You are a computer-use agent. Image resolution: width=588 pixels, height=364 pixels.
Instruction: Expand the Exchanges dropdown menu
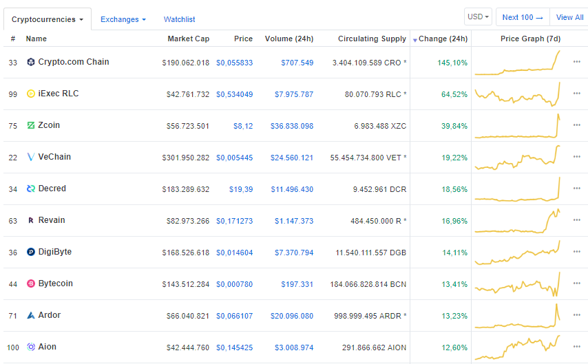123,19
